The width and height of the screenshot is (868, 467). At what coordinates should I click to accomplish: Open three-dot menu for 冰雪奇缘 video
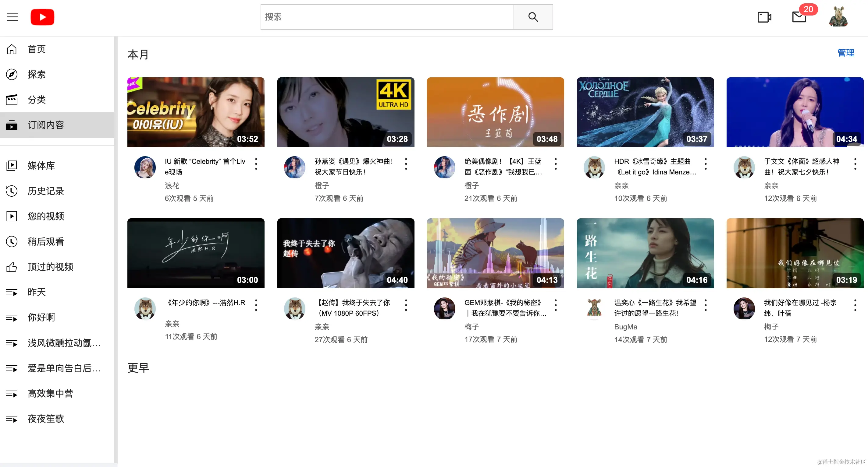click(x=706, y=164)
